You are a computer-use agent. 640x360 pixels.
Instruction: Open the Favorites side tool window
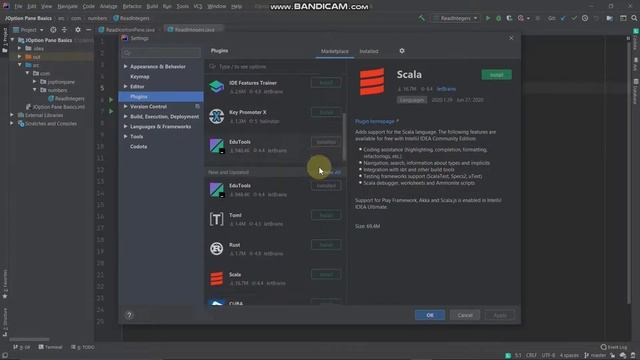[5, 284]
